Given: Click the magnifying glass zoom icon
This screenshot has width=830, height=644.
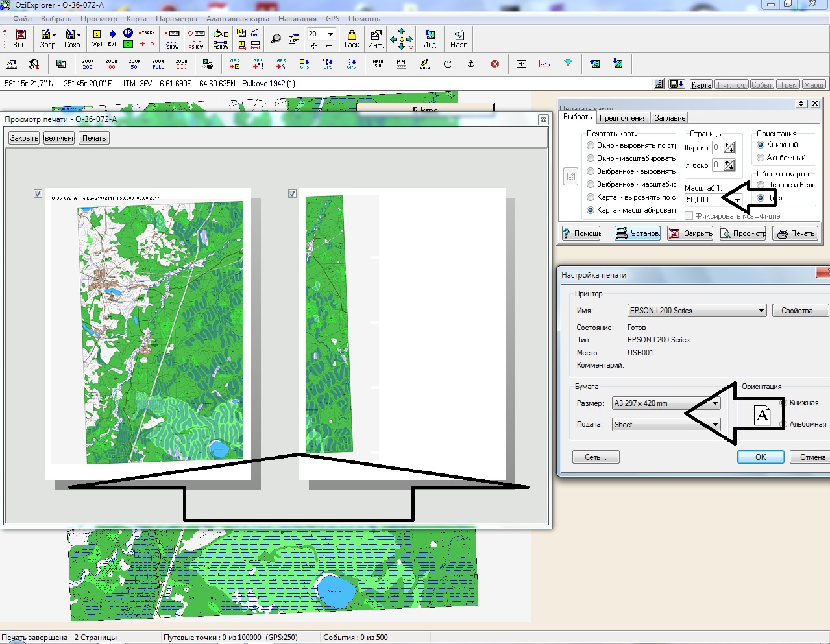Looking at the screenshot, I should tap(276, 39).
